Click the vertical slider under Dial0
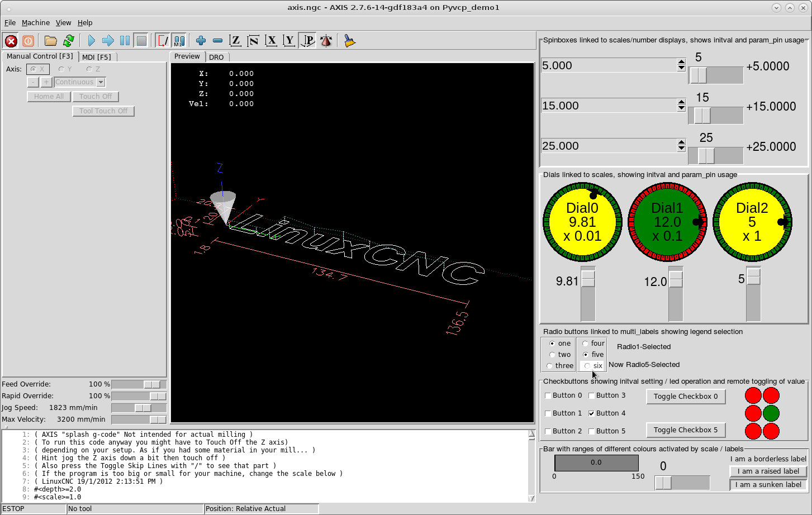The width and height of the screenshot is (812, 515). [588, 294]
